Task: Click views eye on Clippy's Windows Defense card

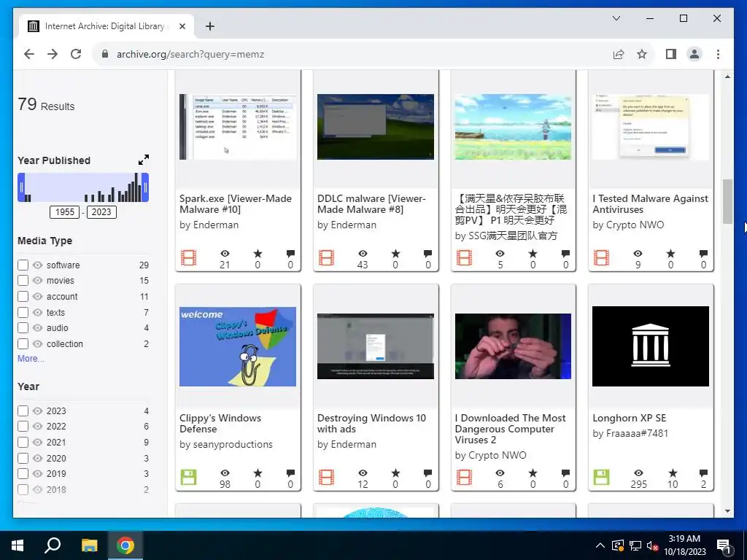Action: (x=225, y=472)
